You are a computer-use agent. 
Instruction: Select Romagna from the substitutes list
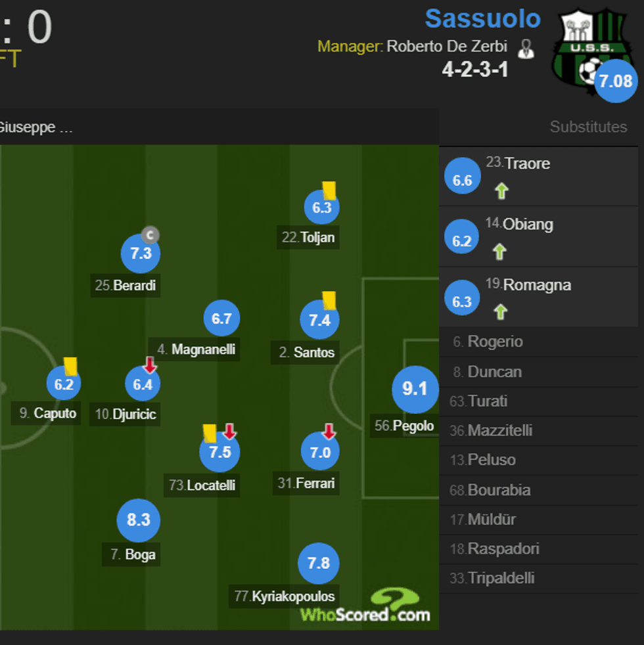[x=536, y=285]
